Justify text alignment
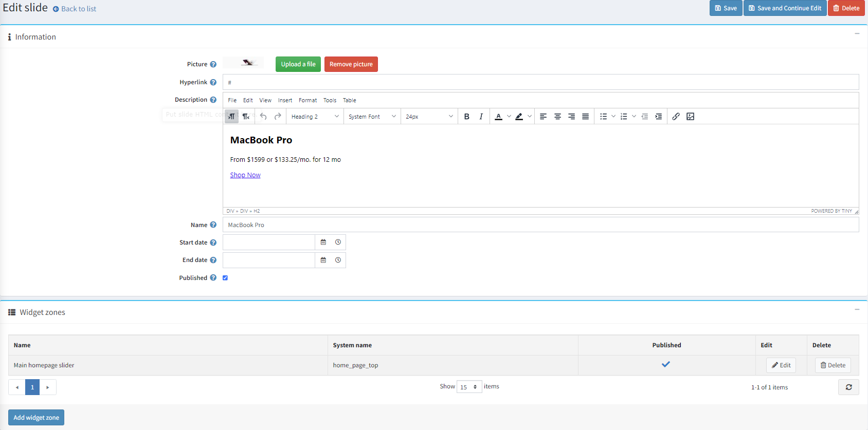This screenshot has width=868, height=430. (x=585, y=117)
